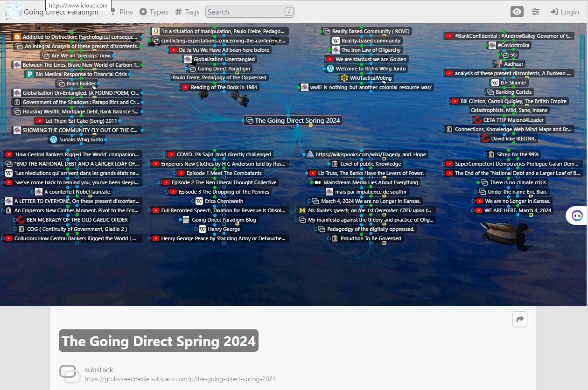Open Under the name Eric Blair node
The width and height of the screenshot is (588, 390).
pyautogui.click(x=513, y=192)
